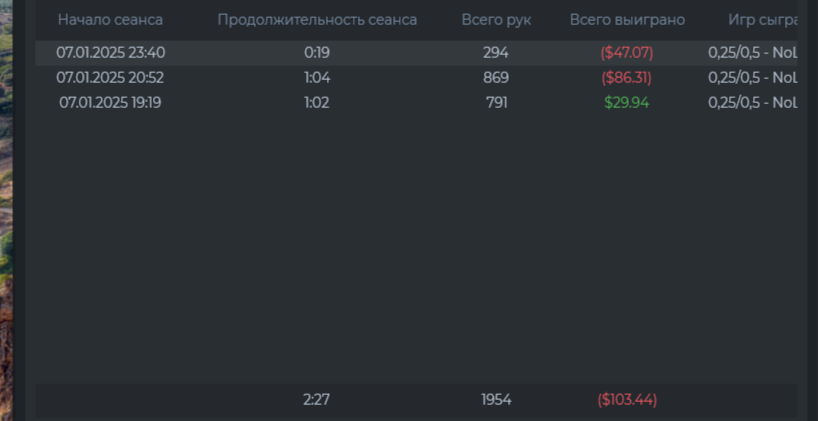
Task: Click the 0:19 session duration cell
Action: pos(317,53)
